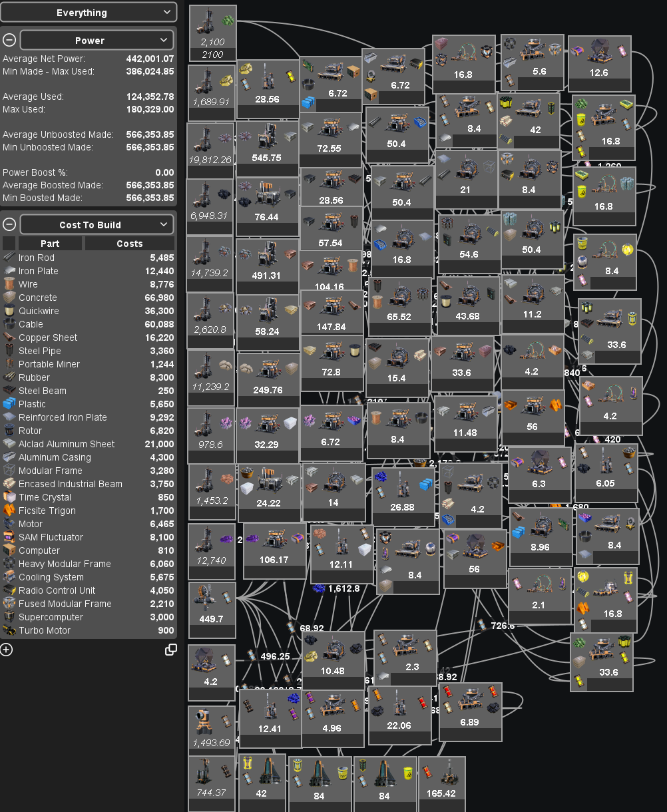This screenshot has height=812, width=667.
Task: Select the smelter node showing 491.31
Action: [x=267, y=266]
